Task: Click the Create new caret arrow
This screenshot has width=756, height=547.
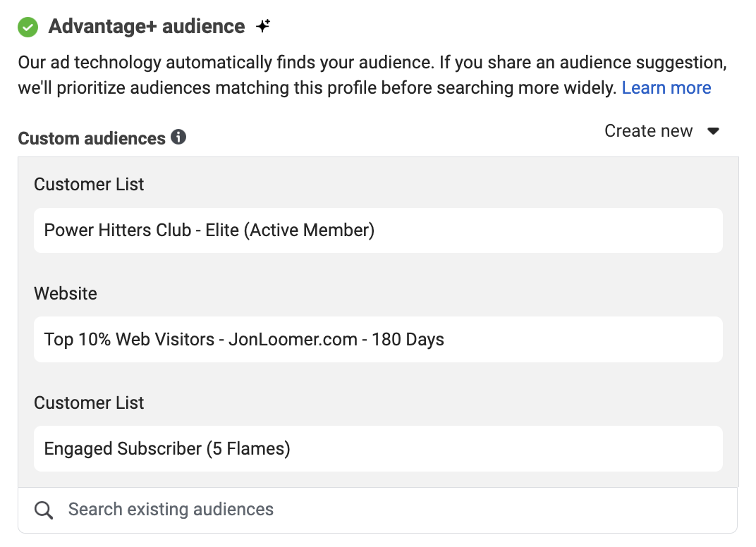Action: 713,131
